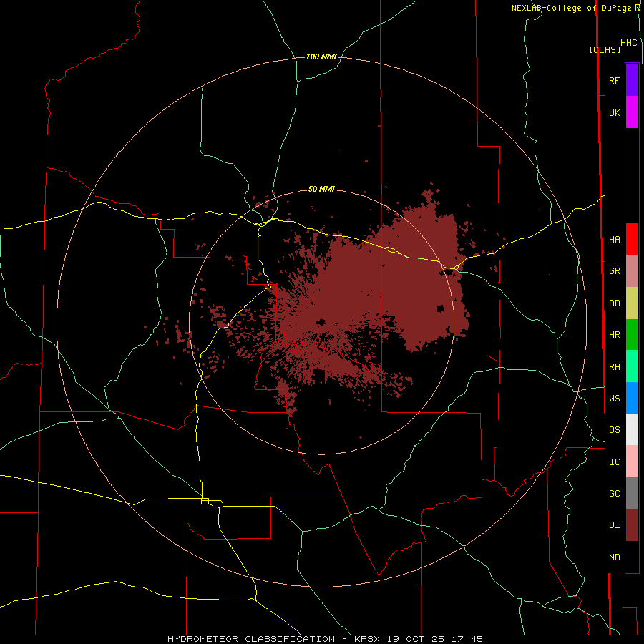This screenshot has height=644, width=644.
Task: Click the '17:45' timestamp text
Action: 469,639
